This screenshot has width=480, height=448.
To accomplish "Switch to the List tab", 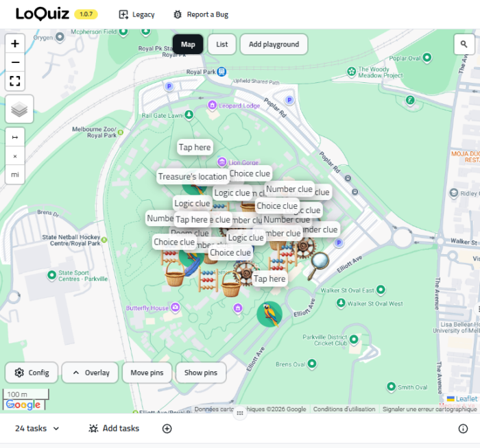I will 221,45.
